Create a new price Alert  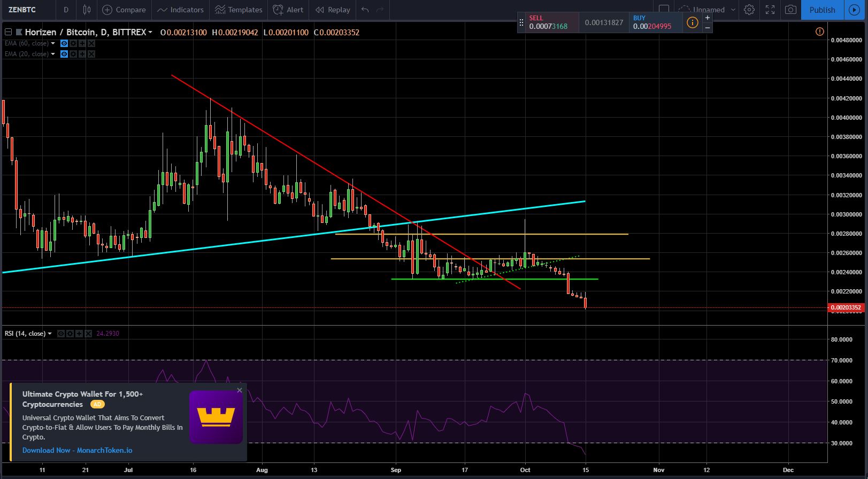pyautogui.click(x=288, y=10)
